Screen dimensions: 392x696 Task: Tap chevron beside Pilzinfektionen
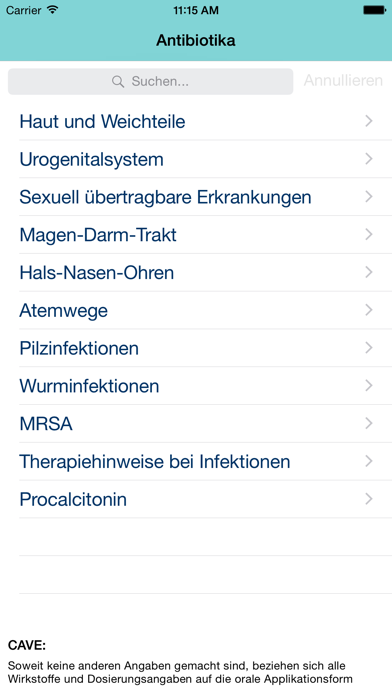coord(368,348)
